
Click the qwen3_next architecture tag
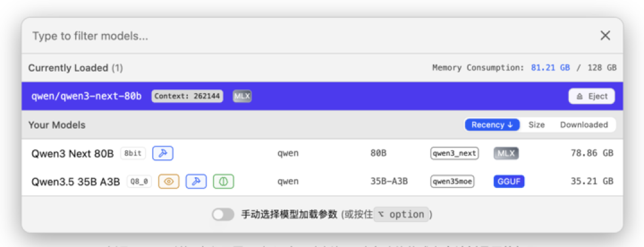(454, 153)
